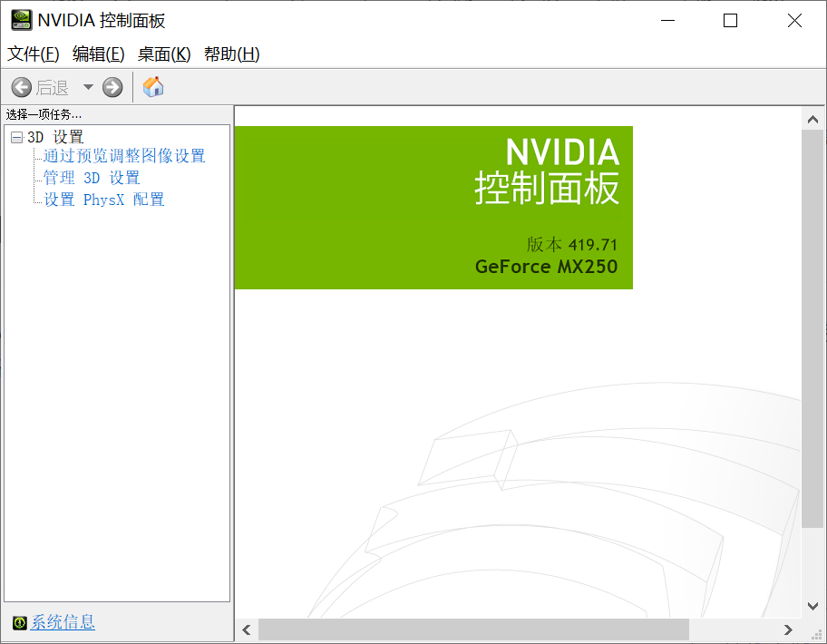Click the Back arrow icon
This screenshot has height=644, width=827.
(x=22, y=88)
